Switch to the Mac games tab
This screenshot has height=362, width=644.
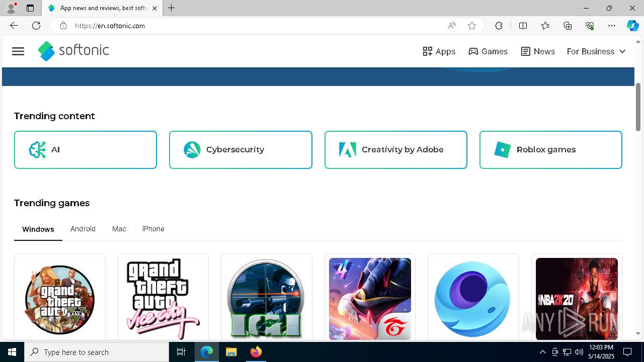[x=119, y=229]
